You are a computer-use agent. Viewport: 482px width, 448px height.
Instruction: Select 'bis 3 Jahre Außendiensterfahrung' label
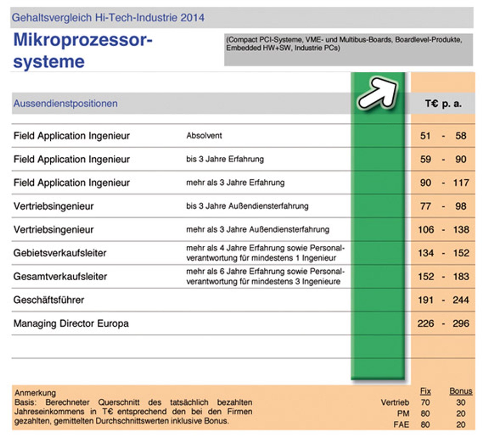247,206
